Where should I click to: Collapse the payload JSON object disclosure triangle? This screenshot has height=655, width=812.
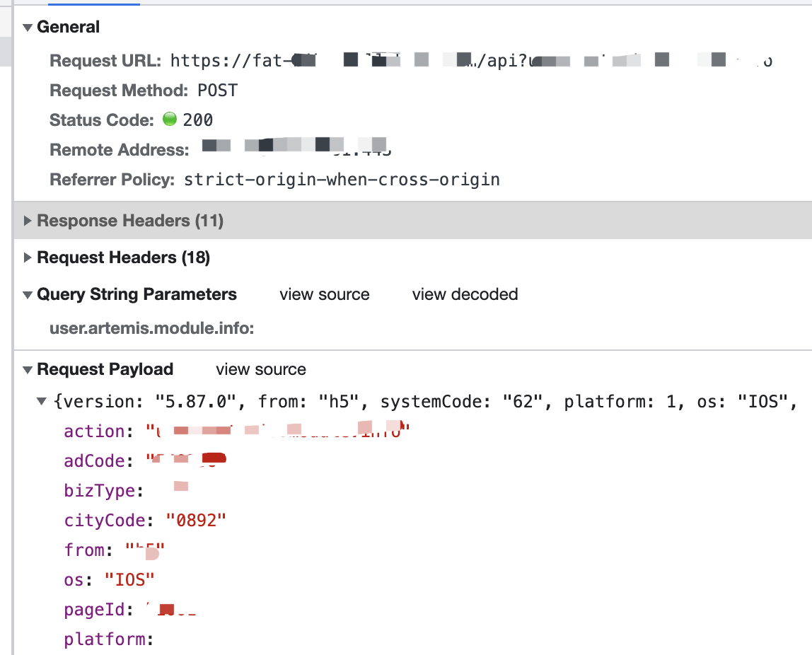[x=40, y=402]
